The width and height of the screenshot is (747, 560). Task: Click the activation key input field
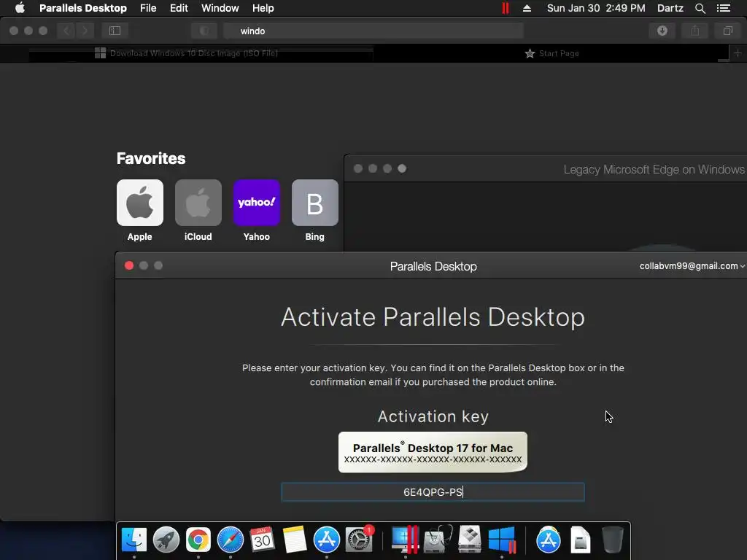click(x=433, y=492)
